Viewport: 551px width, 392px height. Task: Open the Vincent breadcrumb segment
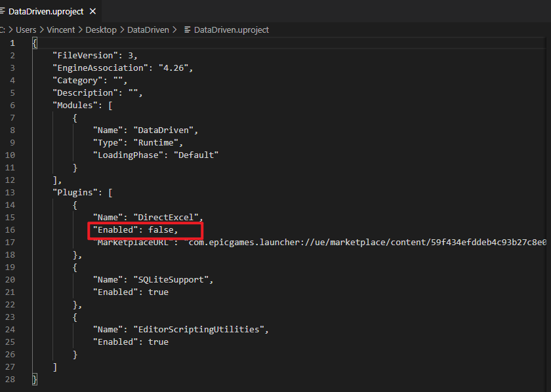coord(61,30)
